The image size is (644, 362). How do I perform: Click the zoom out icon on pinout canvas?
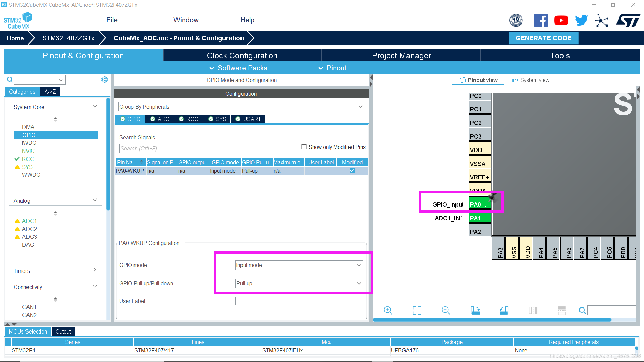click(x=445, y=310)
